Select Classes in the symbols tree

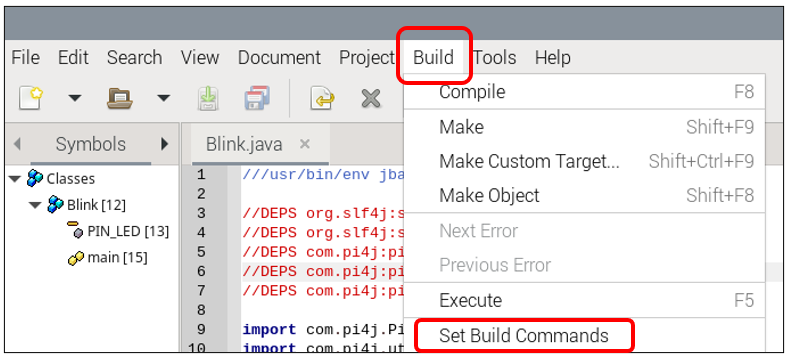tap(71, 179)
